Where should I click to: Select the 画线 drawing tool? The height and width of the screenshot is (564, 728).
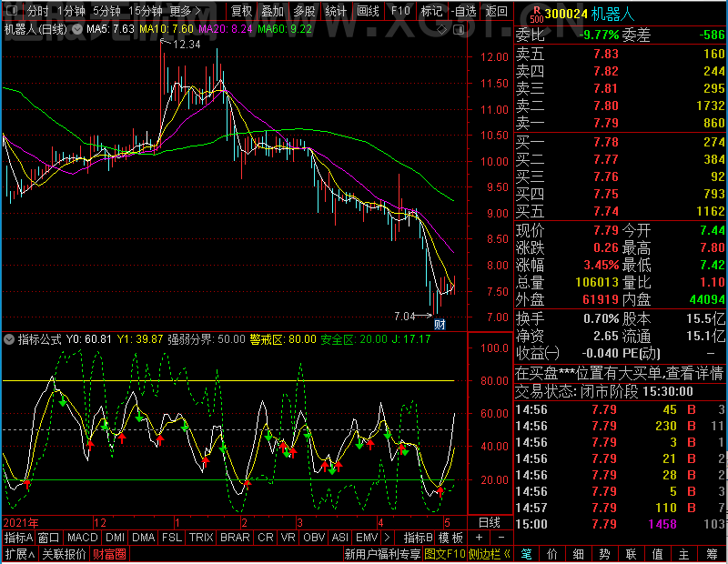tap(368, 11)
